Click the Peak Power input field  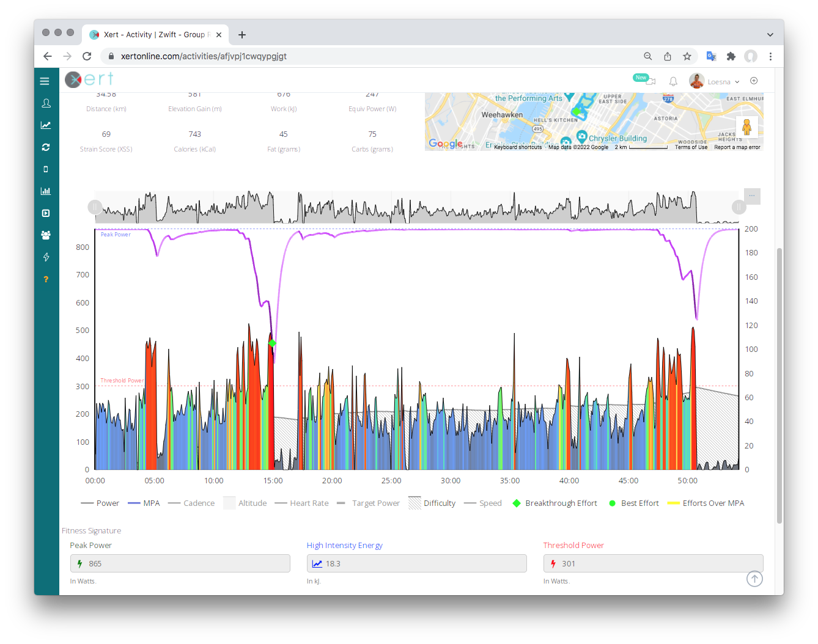point(180,563)
